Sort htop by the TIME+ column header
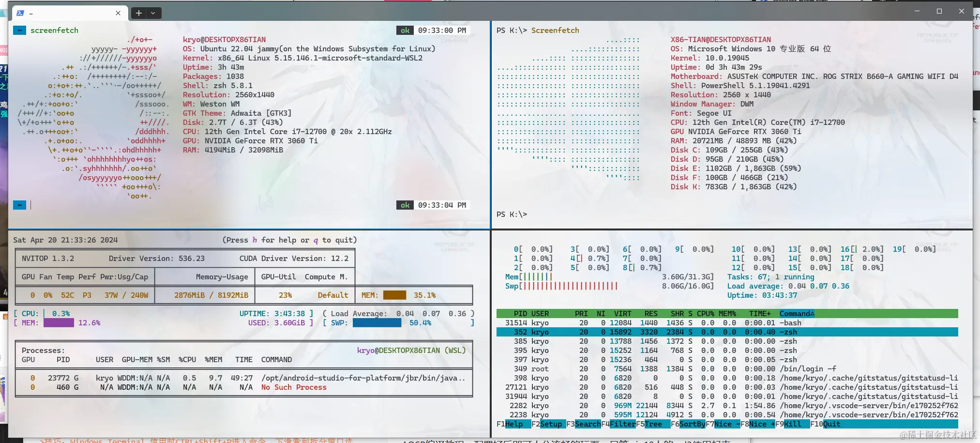The height and width of the screenshot is (443, 980). pos(760,314)
